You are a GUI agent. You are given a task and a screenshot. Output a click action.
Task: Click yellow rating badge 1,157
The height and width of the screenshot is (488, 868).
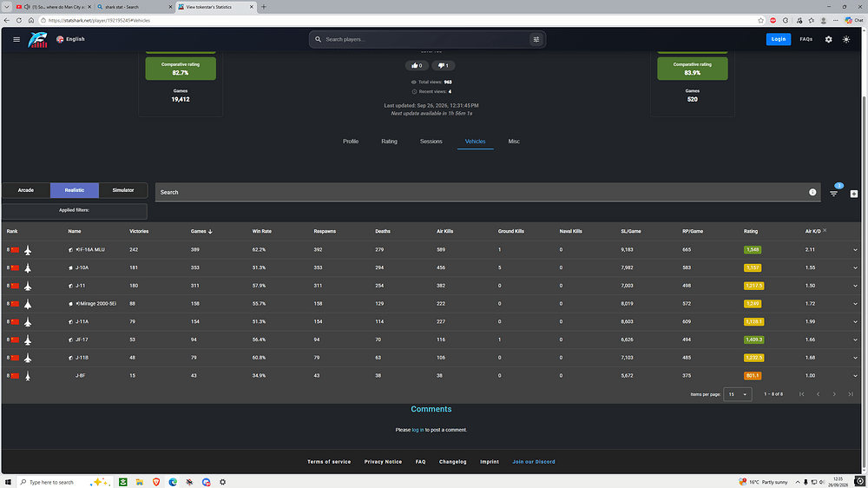pos(753,267)
